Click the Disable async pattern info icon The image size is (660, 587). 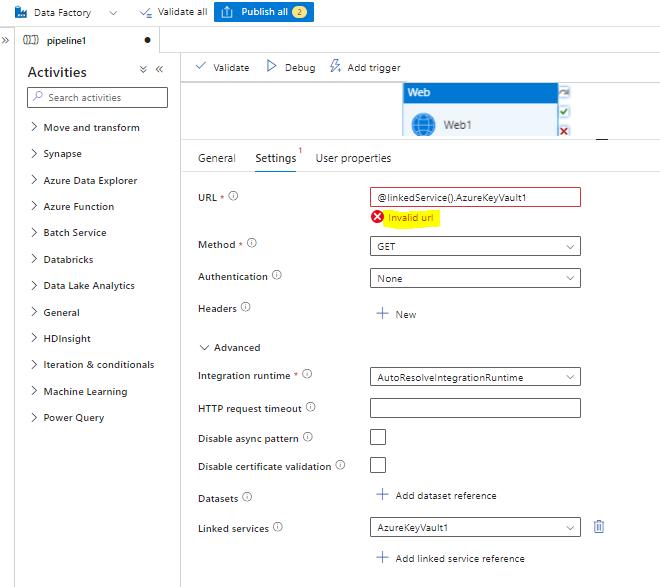pos(308,437)
